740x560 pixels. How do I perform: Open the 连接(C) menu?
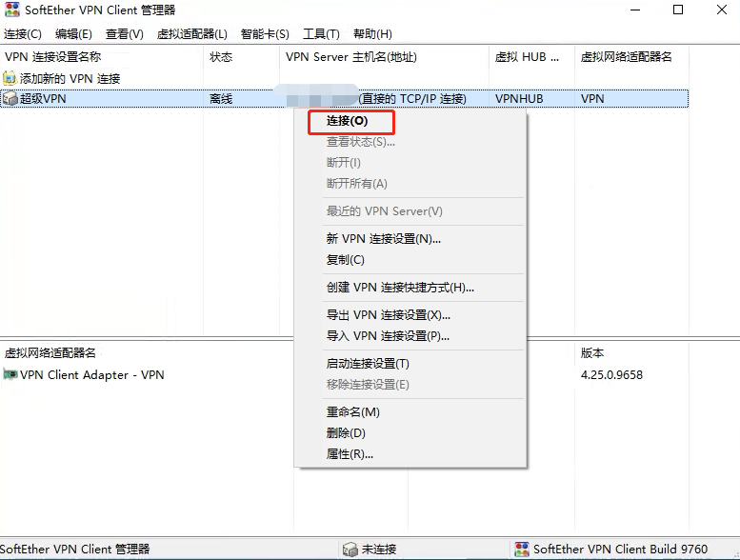point(23,34)
